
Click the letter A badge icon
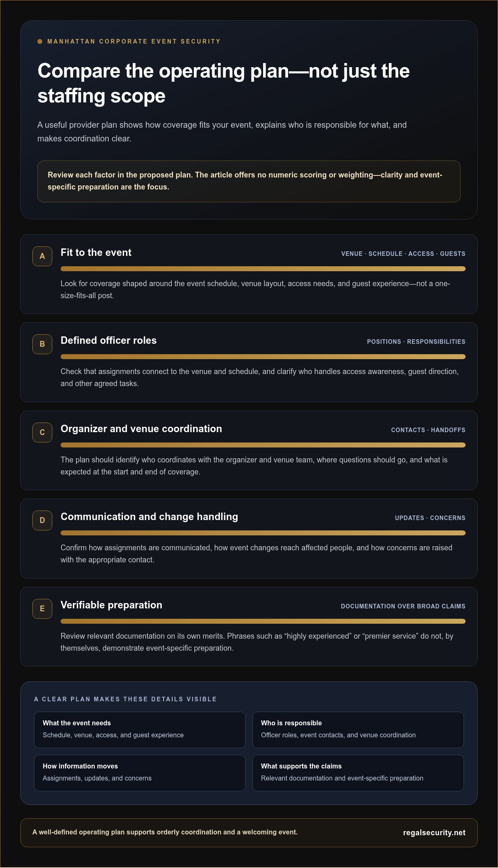[x=42, y=256]
